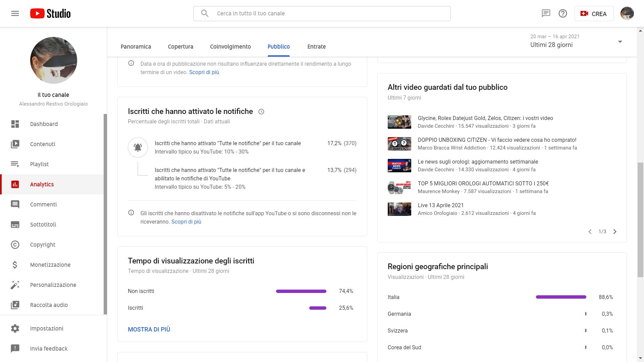Viewport: 644px width, 362px height.
Task: Click the Svizzera region row
Action: click(500, 330)
